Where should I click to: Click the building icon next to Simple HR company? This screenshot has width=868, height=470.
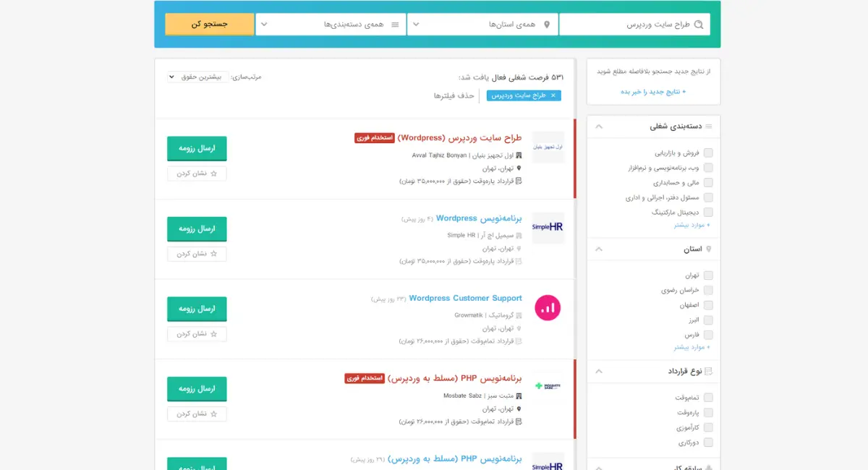[519, 235]
